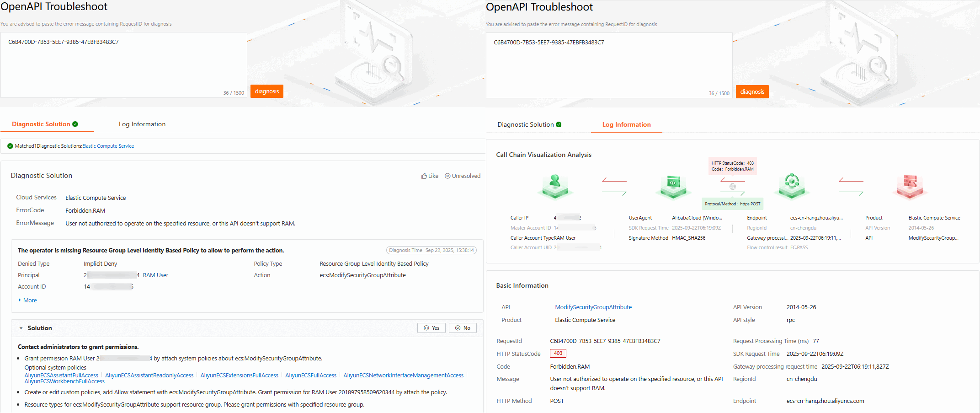This screenshot has width=980, height=413.
Task: Focus the RequestID text box in right panel
Action: pos(609,65)
